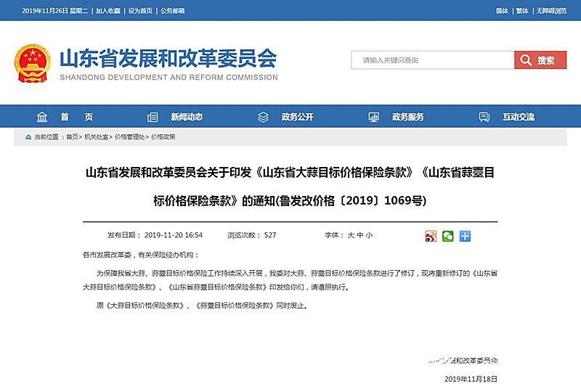Image resolution: width=581 pixels, height=392 pixels.
Task: Set font size to large (大)
Action: [x=350, y=235]
